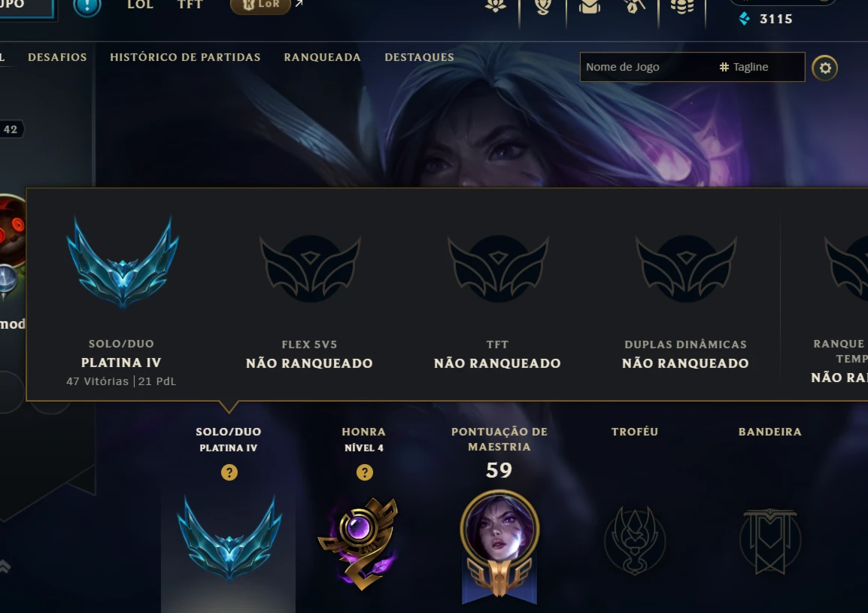Select TFT in the top navigation
The width and height of the screenshot is (868, 613).
tap(190, 5)
